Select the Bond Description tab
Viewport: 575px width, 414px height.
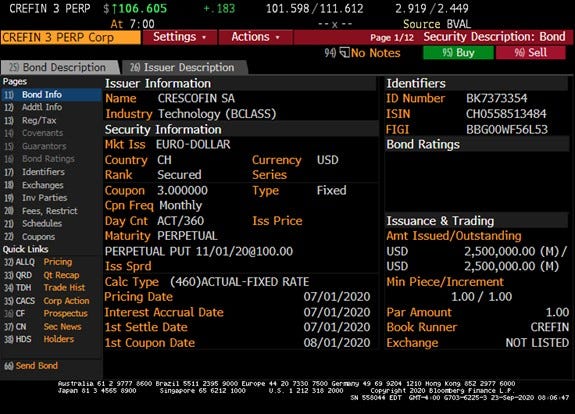[59, 67]
